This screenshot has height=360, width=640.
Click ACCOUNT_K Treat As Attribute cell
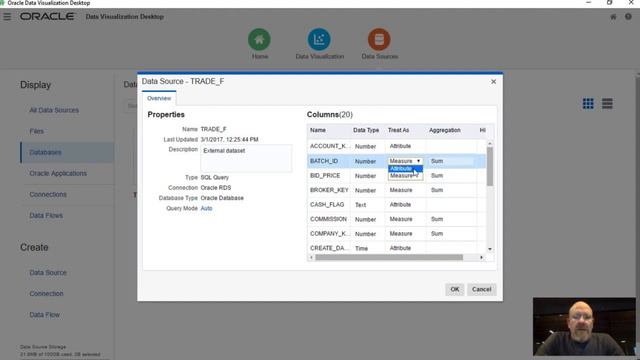tap(405, 146)
